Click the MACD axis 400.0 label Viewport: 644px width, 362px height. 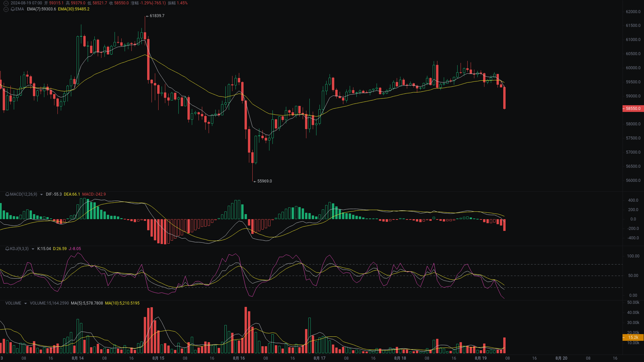tap(633, 200)
